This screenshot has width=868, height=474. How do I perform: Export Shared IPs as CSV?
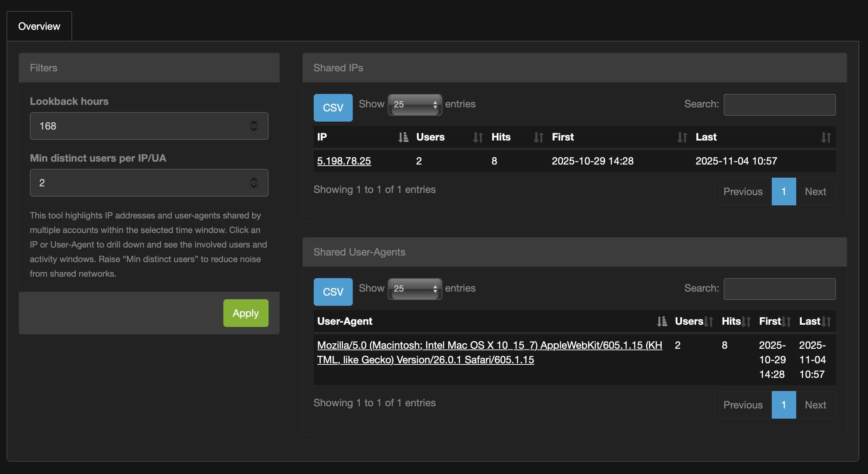tap(333, 108)
